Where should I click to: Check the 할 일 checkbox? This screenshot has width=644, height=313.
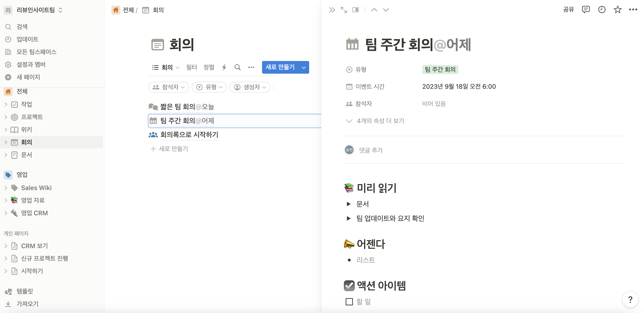(x=349, y=302)
